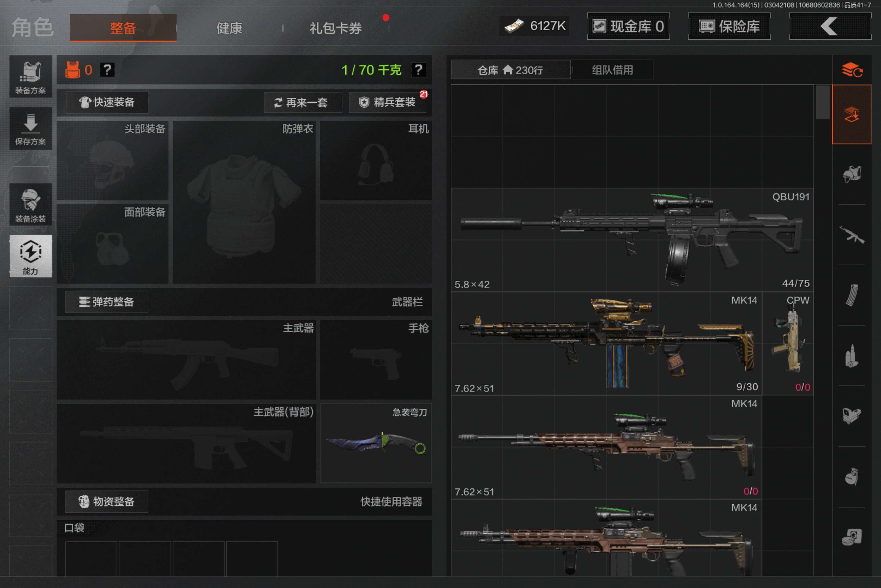Open the 装备方案 loadout plans icon

click(x=30, y=77)
